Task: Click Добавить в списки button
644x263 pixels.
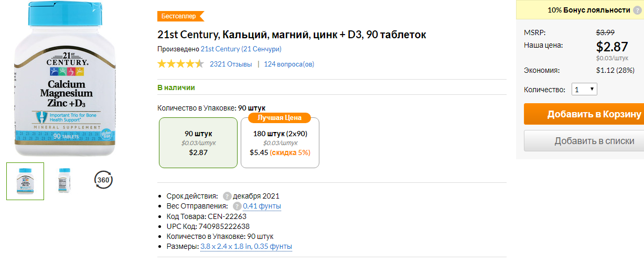Action: 584,141
